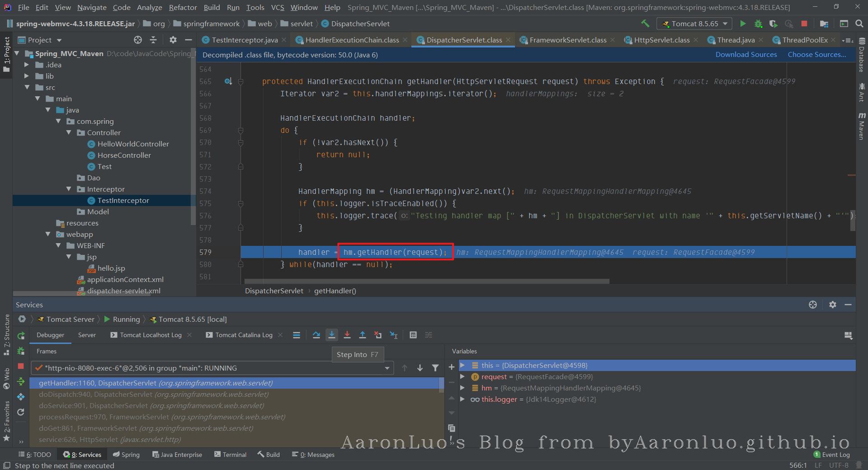Screen dimensions: 868x470
Task: Collapse the webapp folder
Action: coord(48,234)
